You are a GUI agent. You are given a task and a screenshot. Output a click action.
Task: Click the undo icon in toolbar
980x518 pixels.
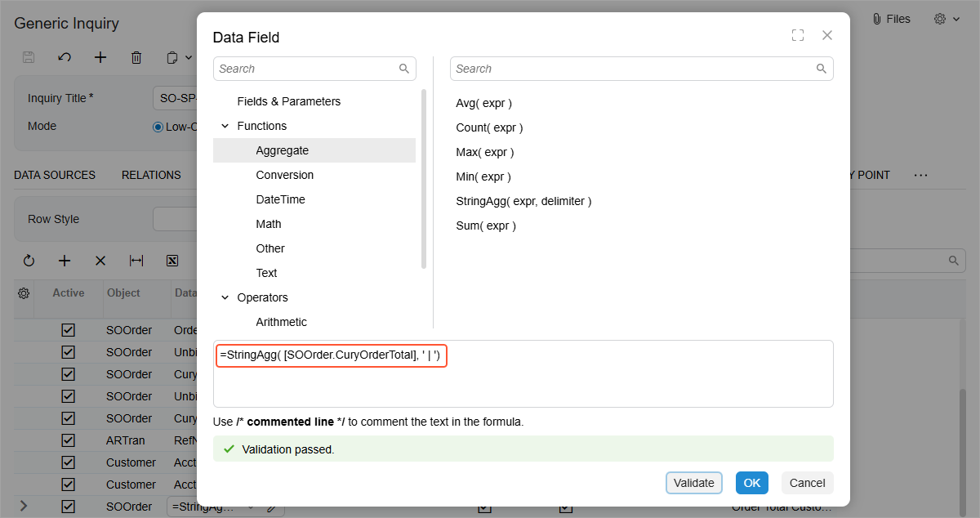(x=65, y=57)
